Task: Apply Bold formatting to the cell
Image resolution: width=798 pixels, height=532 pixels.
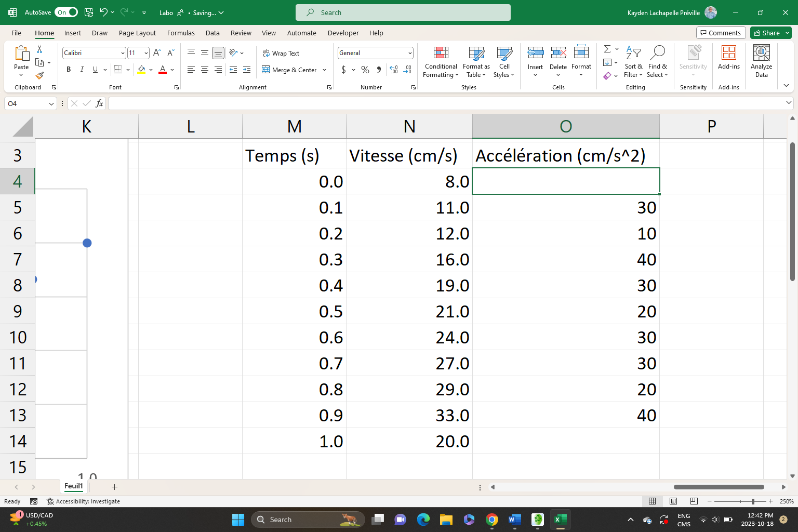Action: point(69,70)
